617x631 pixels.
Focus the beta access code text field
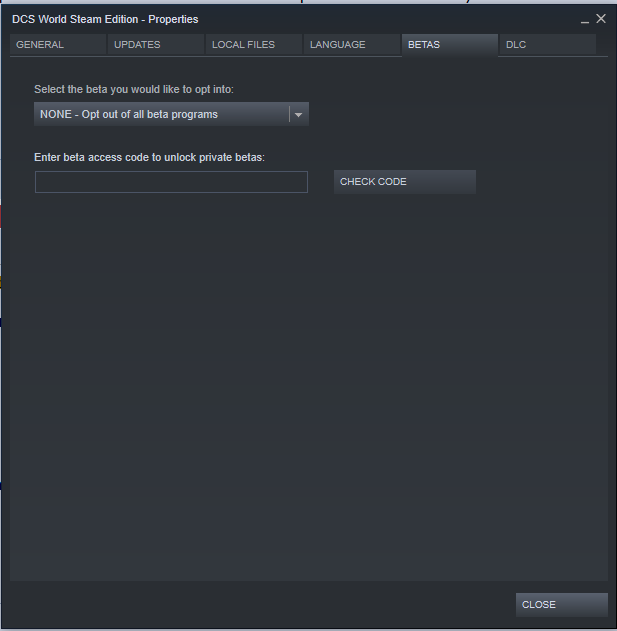click(x=171, y=182)
